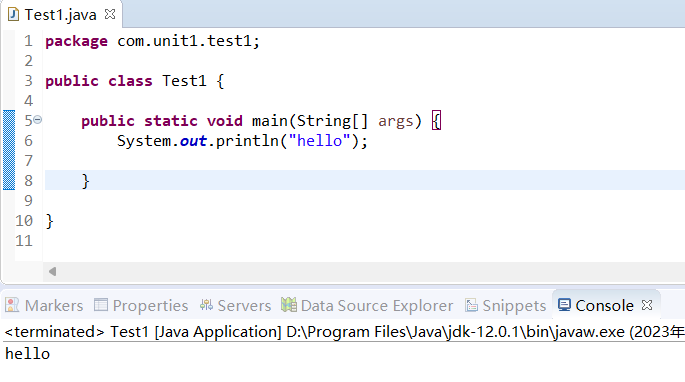685x382 pixels.
Task: Click the Markers view icon
Action: (x=12, y=305)
